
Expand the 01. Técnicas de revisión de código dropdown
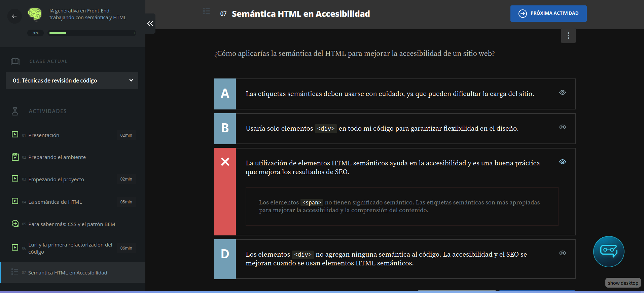click(x=72, y=80)
